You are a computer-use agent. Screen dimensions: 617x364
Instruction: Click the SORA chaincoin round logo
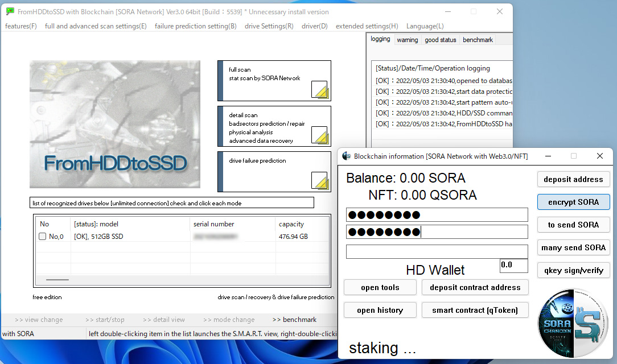pyautogui.click(x=574, y=322)
